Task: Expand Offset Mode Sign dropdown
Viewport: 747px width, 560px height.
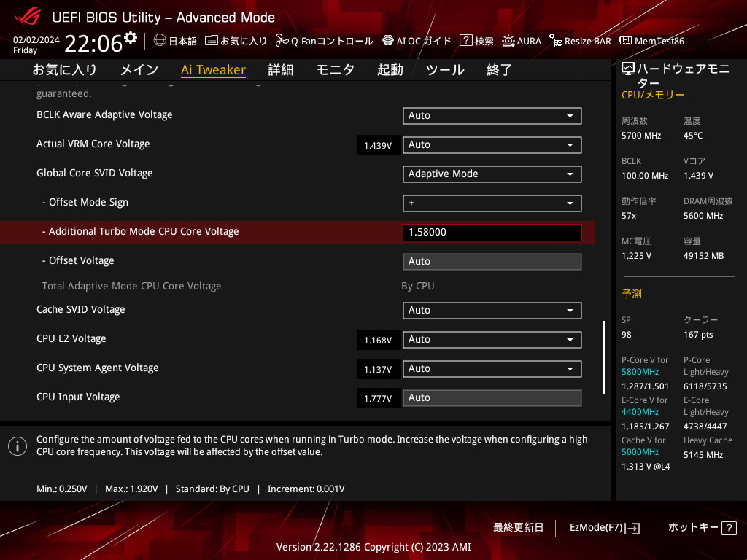Action: 492,203
